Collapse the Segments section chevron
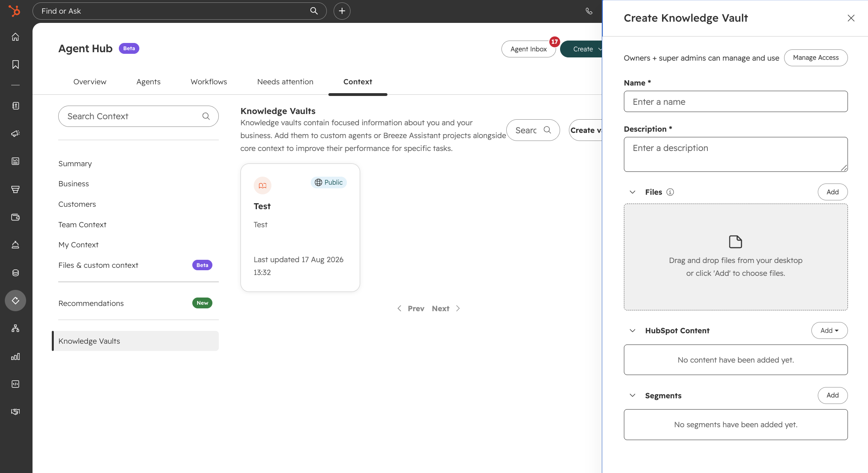The image size is (868, 473). pyautogui.click(x=633, y=395)
